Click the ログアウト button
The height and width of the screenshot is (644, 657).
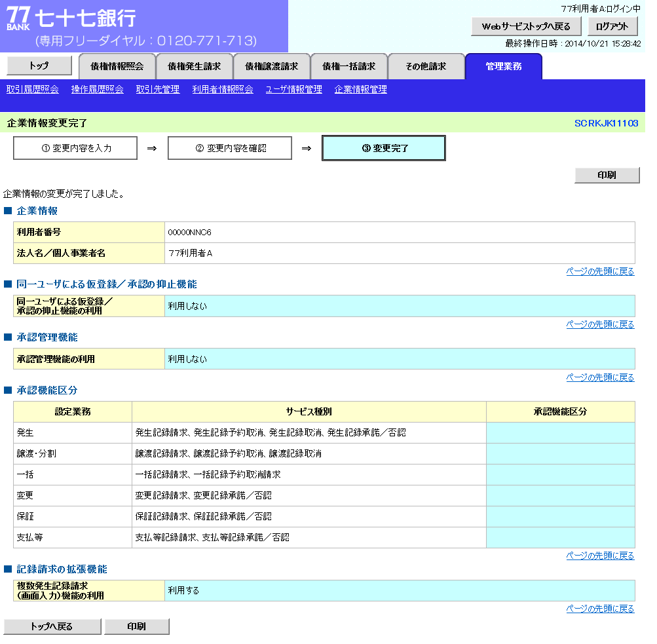click(612, 26)
